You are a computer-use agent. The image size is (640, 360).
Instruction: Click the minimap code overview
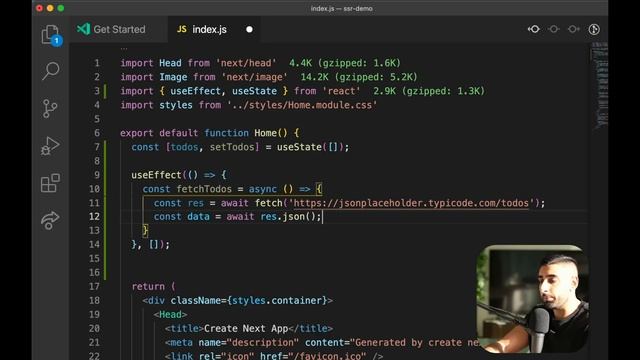[x=599, y=86]
